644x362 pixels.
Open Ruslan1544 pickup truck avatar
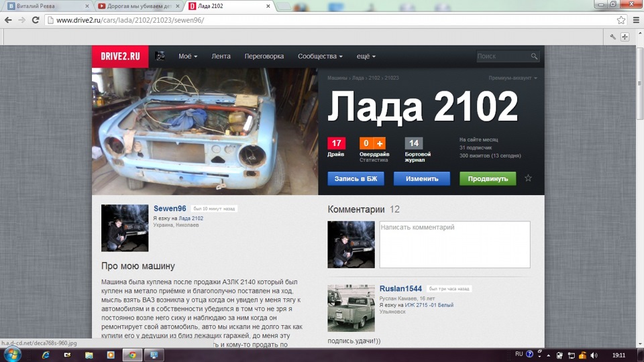pos(351,308)
